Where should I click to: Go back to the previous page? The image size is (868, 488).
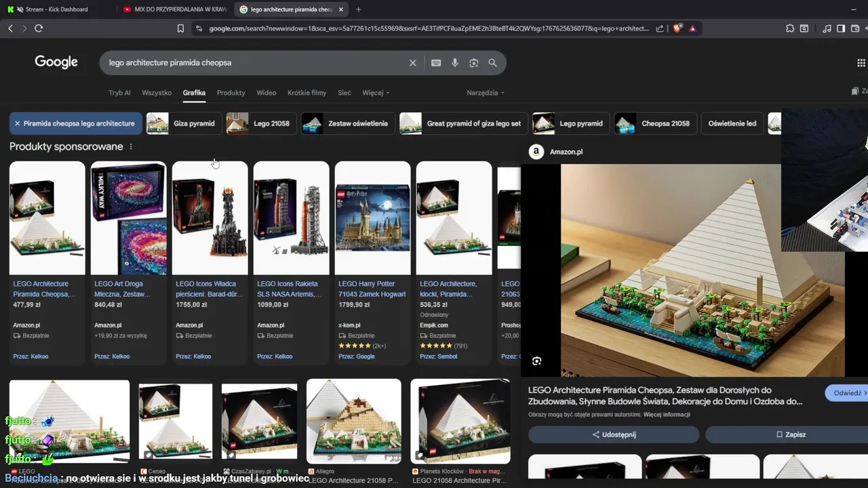coord(10,28)
